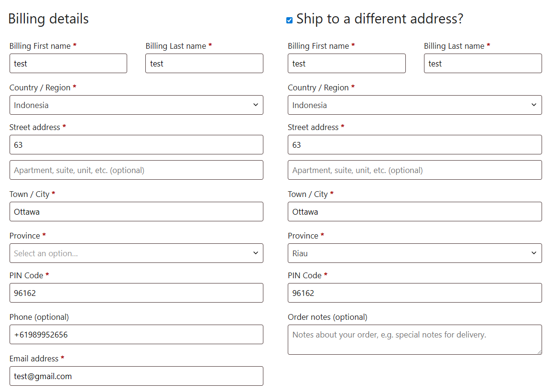Viewport: 554px width, 392px height.
Task: Focus billing PIN Code input
Action: (136, 293)
